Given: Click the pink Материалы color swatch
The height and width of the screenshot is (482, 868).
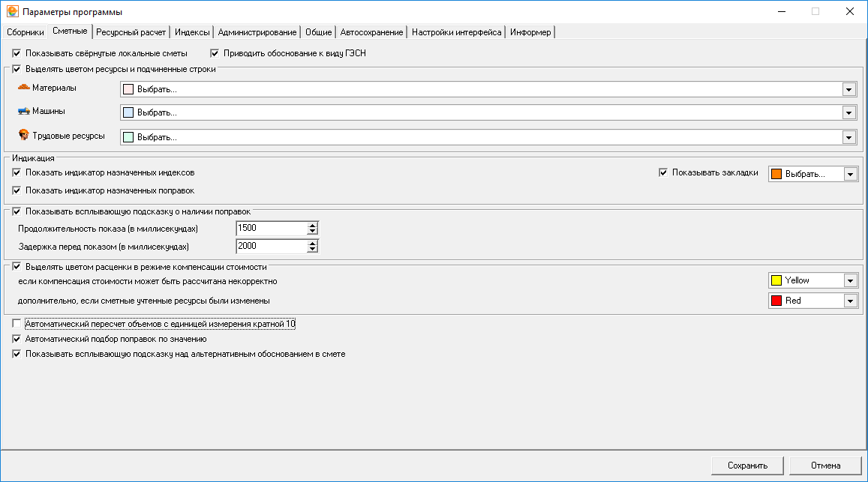Looking at the screenshot, I should (x=128, y=89).
